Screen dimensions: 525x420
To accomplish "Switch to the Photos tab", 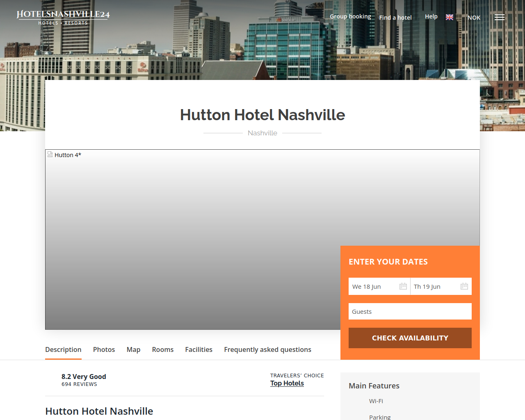I will click(x=104, y=349).
